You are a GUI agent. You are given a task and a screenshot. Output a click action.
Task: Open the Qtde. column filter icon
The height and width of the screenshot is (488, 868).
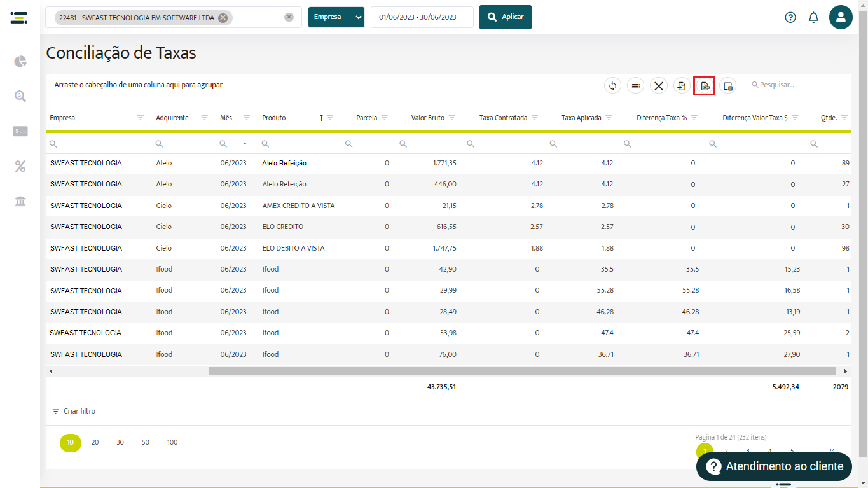[844, 118]
